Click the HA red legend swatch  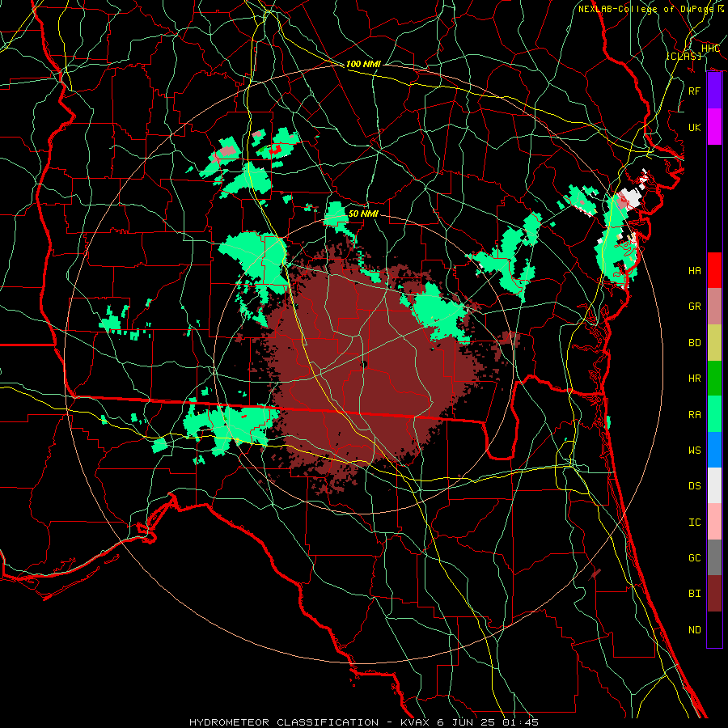[714, 270]
